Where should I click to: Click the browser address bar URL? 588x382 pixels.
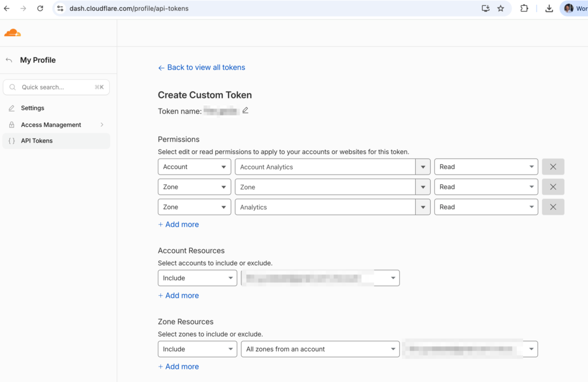[129, 8]
